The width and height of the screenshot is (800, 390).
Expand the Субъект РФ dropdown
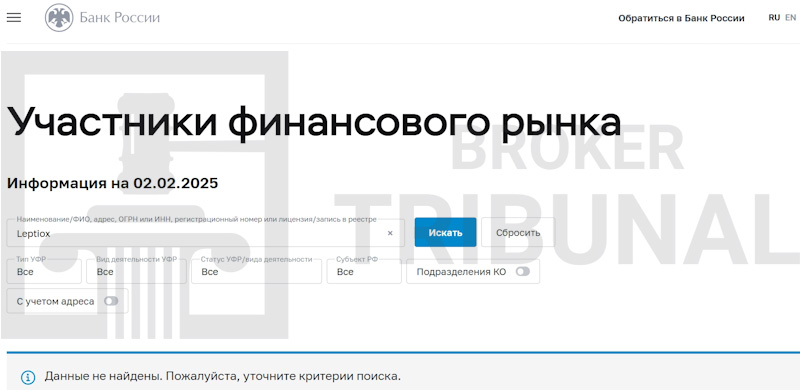364,271
